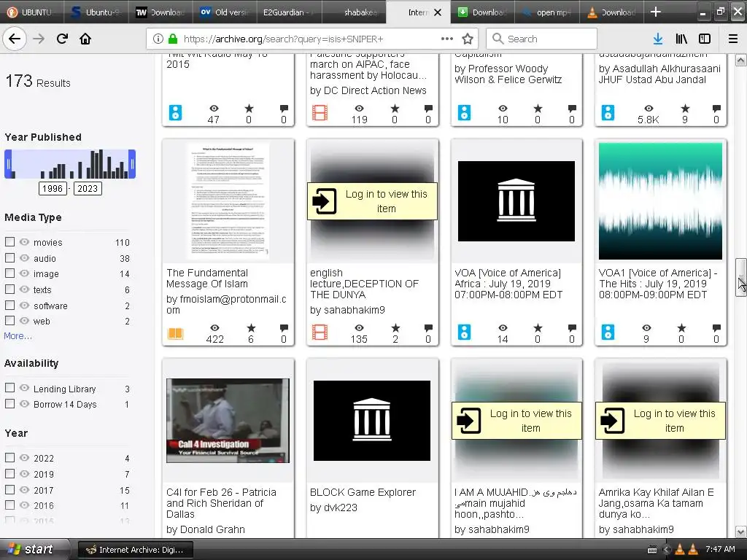Click the 2023 end year box

pos(88,188)
